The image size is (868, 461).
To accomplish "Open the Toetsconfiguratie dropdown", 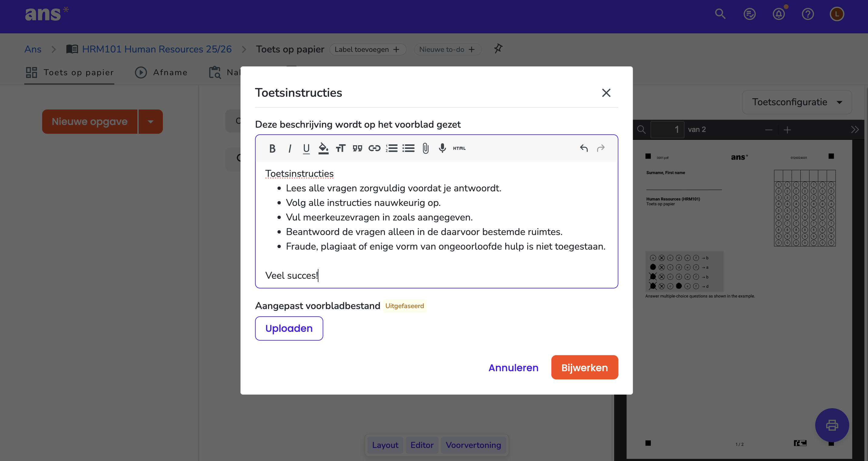I will click(x=797, y=102).
